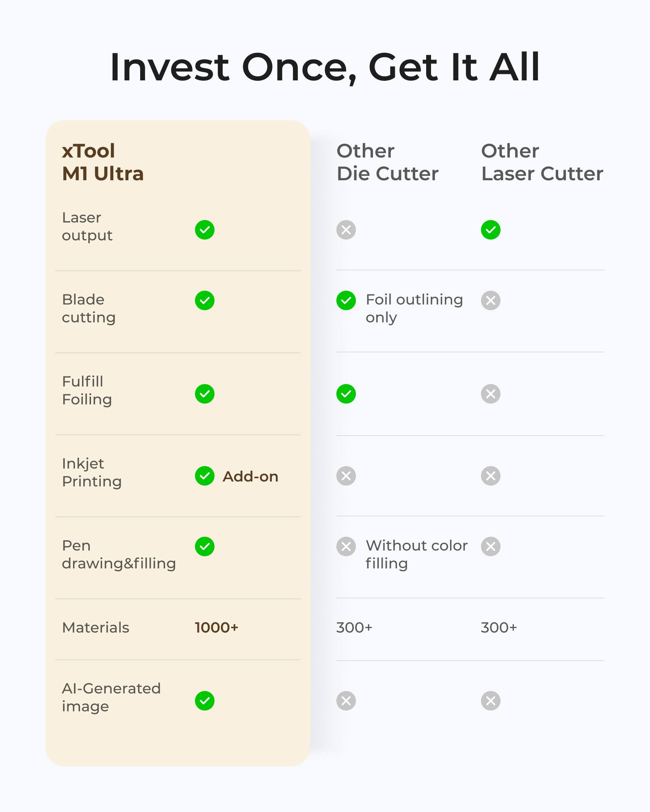Click the 1000+ materials value

tap(217, 628)
